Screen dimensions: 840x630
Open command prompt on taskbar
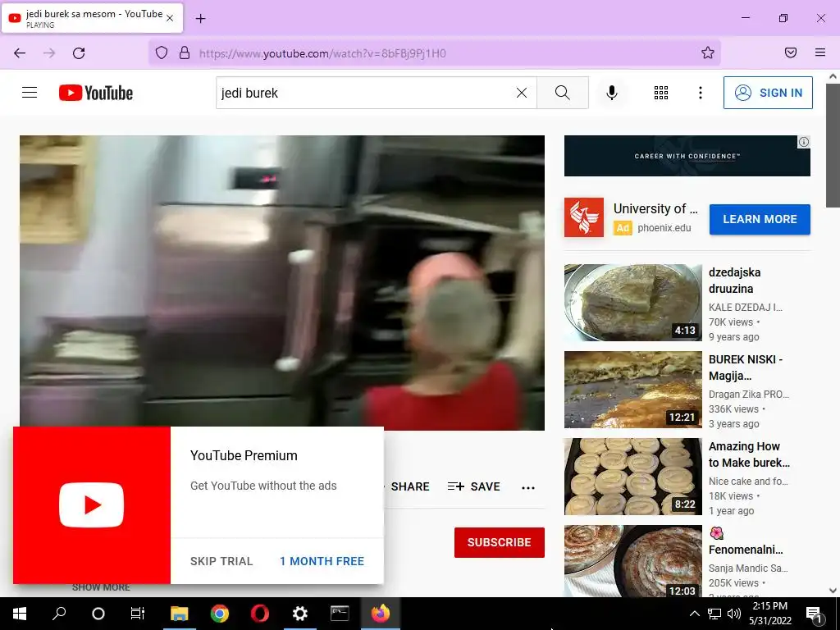340,614
